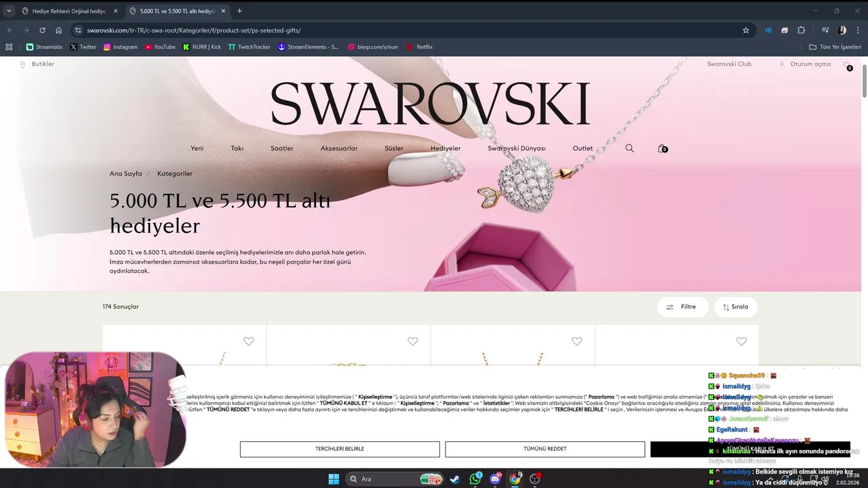Open the Aksesuarlar navigation menu
868x488 pixels.
339,148
